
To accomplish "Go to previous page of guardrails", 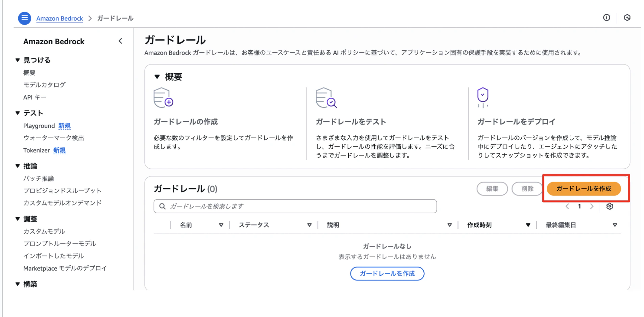I will pyautogui.click(x=567, y=206).
